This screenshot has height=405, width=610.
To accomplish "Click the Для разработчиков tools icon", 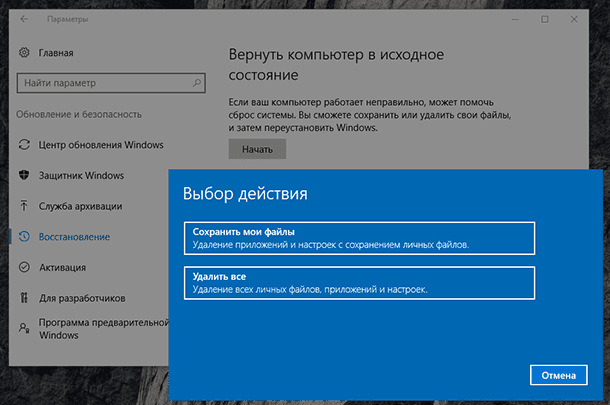I will [24, 298].
